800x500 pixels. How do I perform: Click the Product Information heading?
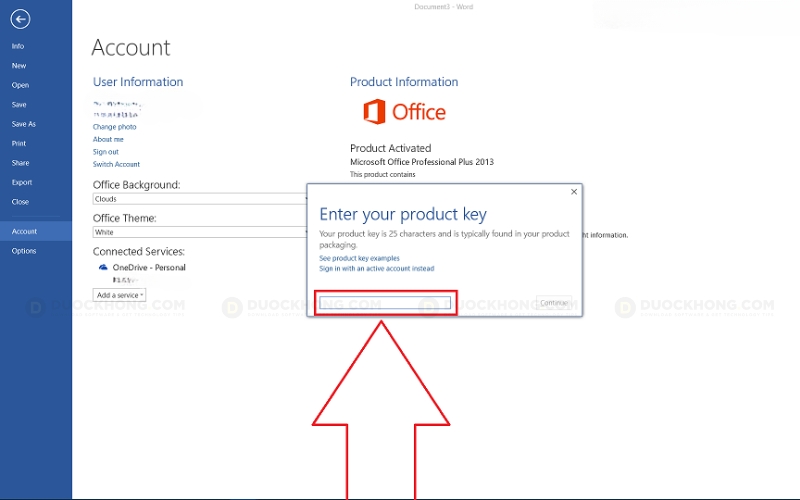404,82
